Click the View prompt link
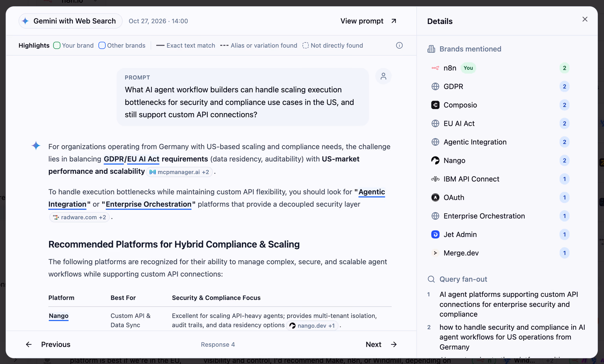Viewport: 604px width, 364px height. 368,21
